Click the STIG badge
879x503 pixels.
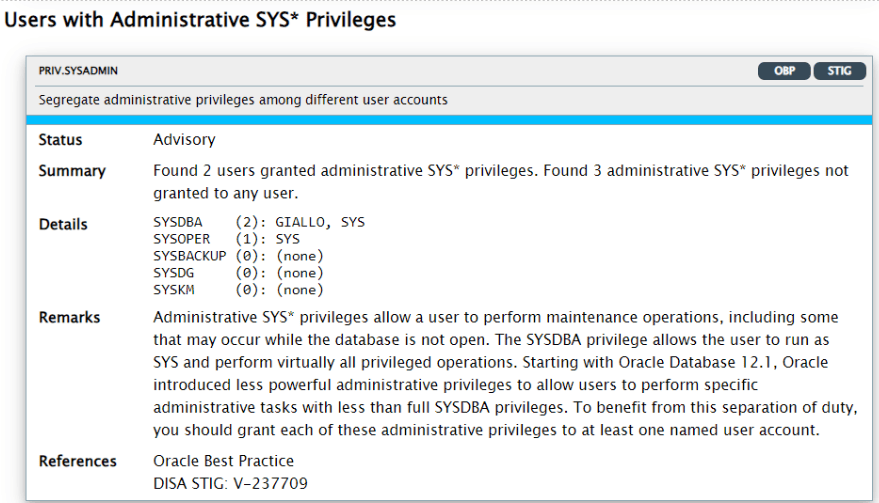(x=839, y=71)
